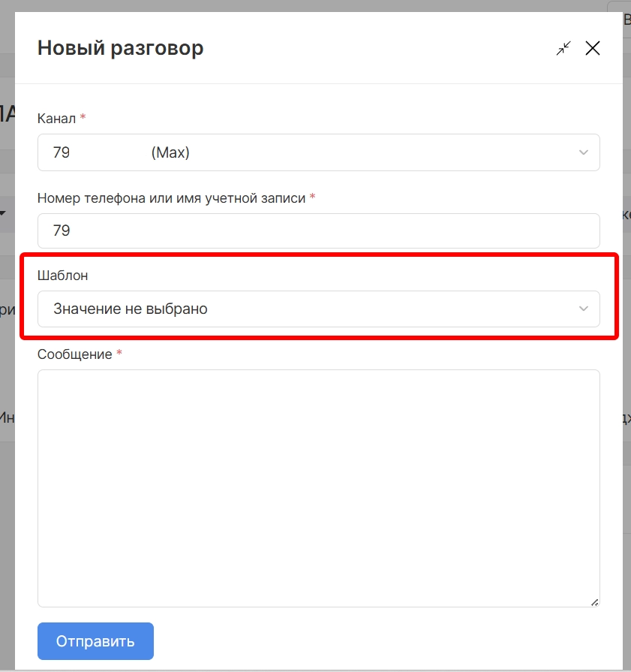Click the (Max) channel value text
Viewport: 631px width, 672px height.
click(170, 152)
